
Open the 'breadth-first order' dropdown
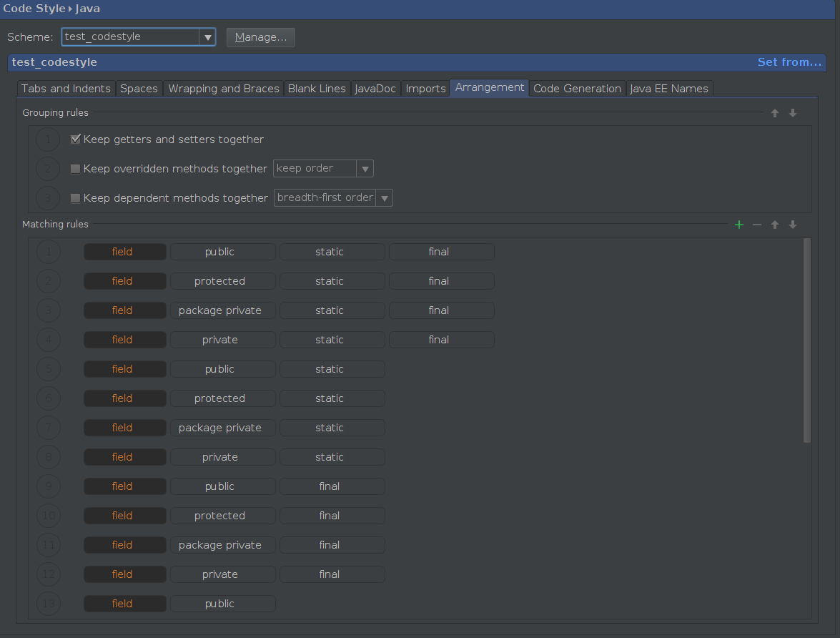coord(385,197)
